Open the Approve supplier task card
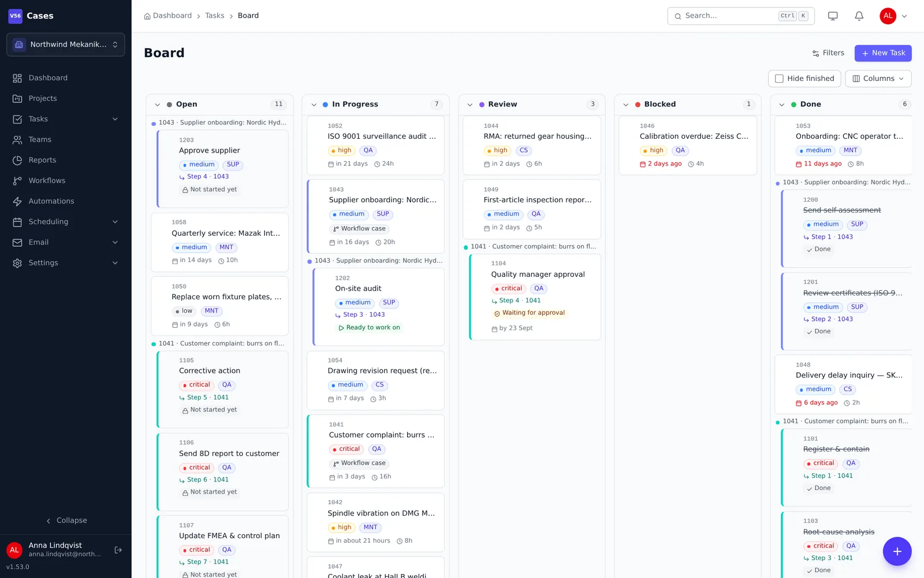This screenshot has height=578, width=924. [x=222, y=169]
